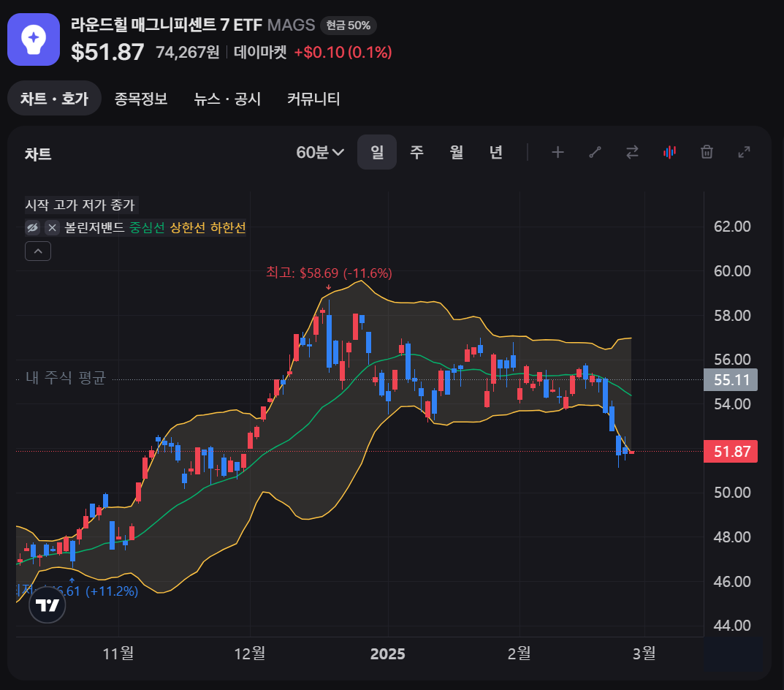
Task: Click the 하한선 legend label
Action: 228,227
